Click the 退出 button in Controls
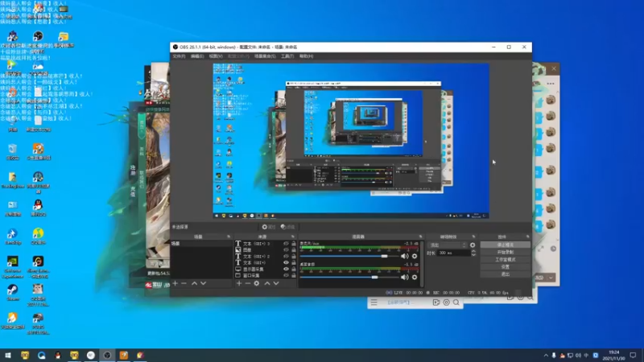Viewport: 644px width, 362px height. point(506,274)
